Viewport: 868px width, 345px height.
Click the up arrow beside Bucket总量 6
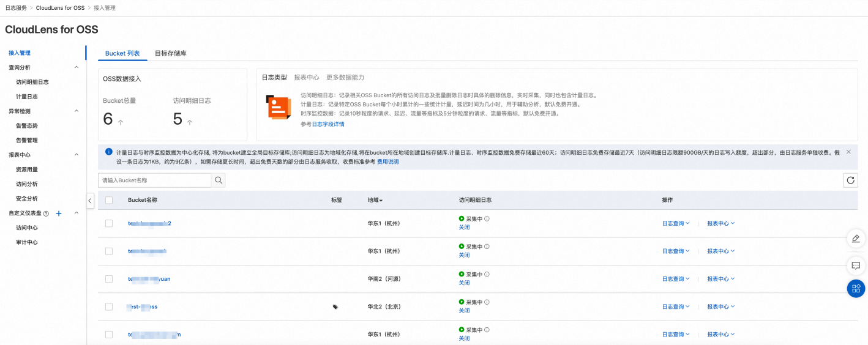coord(121,122)
